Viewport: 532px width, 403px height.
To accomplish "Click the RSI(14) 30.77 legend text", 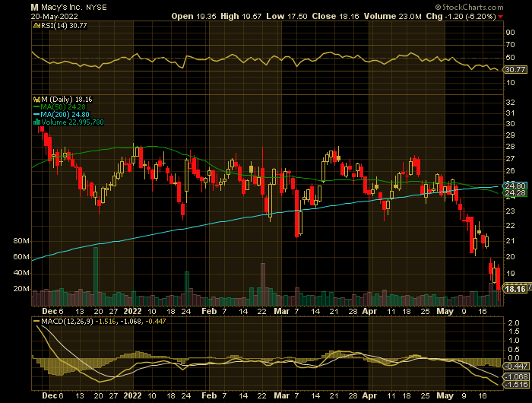I will click(64, 25).
